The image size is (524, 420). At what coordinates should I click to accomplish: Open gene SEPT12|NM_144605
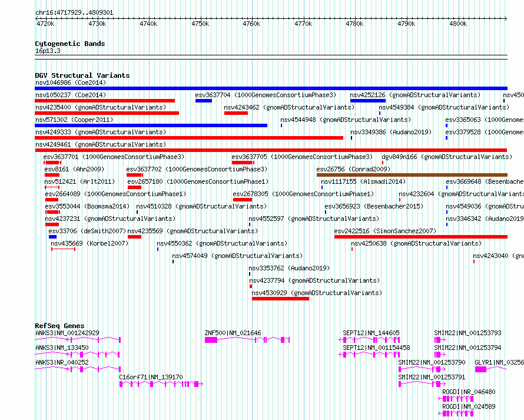pyautogui.click(x=371, y=333)
